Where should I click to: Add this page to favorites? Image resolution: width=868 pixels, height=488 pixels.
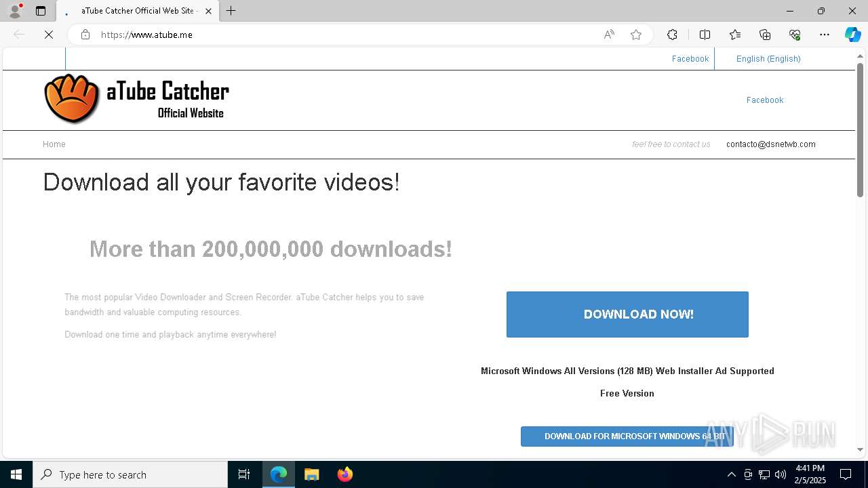point(636,35)
